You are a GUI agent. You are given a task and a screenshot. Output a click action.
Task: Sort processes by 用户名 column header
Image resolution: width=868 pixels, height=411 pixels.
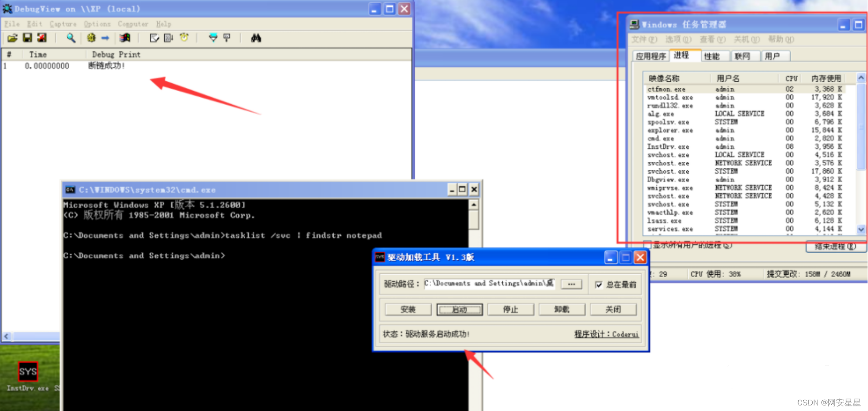pyautogui.click(x=745, y=78)
